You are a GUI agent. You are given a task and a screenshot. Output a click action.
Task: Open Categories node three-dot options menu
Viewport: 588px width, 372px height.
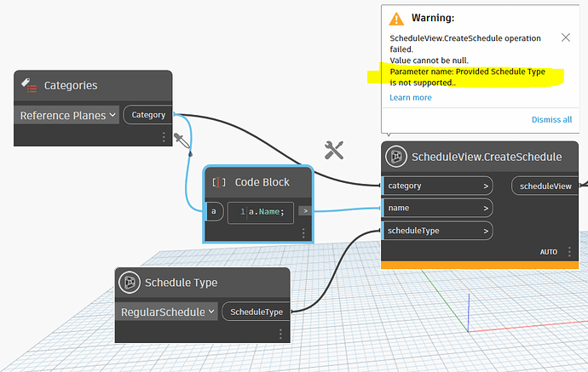pyautogui.click(x=164, y=137)
